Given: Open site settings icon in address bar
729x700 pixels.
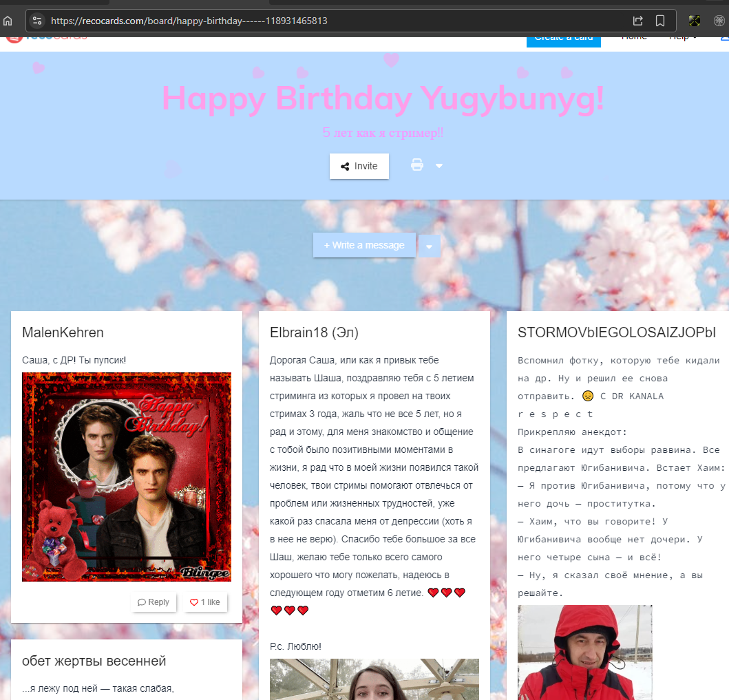Looking at the screenshot, I should point(37,21).
